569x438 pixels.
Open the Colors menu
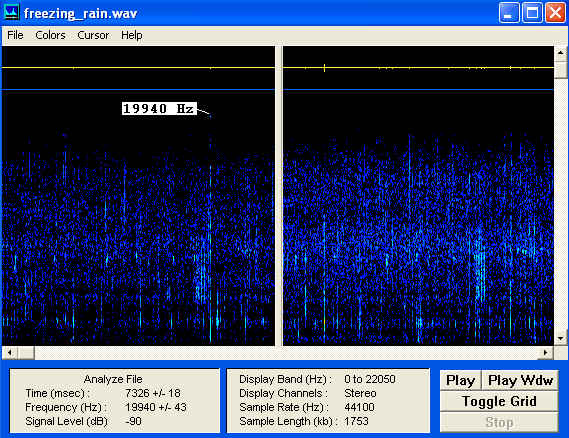[50, 35]
